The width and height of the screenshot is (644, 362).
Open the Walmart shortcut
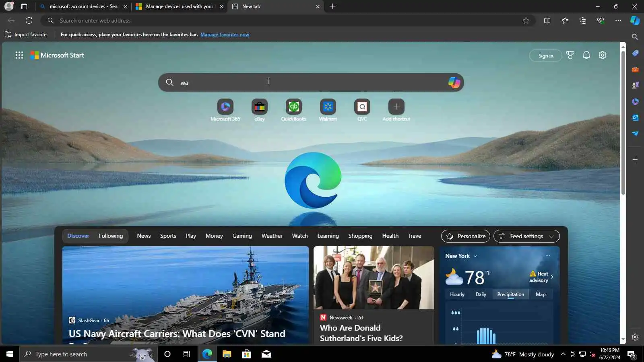click(x=328, y=110)
